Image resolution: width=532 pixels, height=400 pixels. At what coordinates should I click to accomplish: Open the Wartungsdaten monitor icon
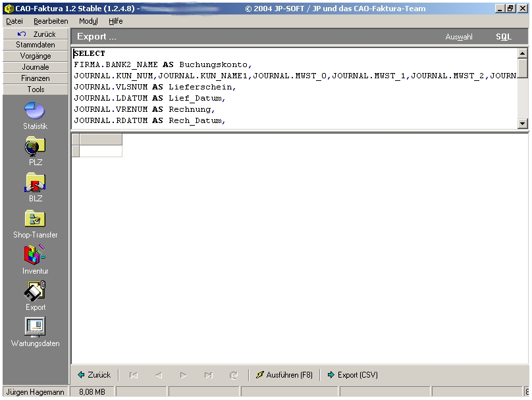coord(35,327)
